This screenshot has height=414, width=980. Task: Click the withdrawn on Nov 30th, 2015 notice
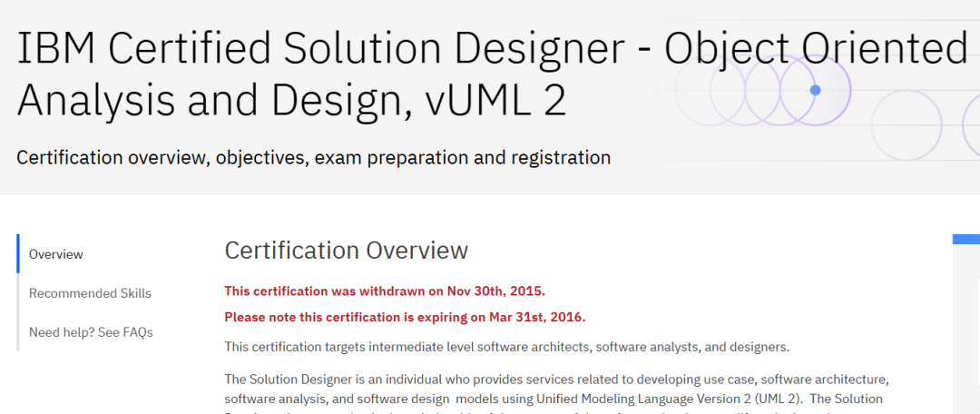pyautogui.click(x=385, y=291)
